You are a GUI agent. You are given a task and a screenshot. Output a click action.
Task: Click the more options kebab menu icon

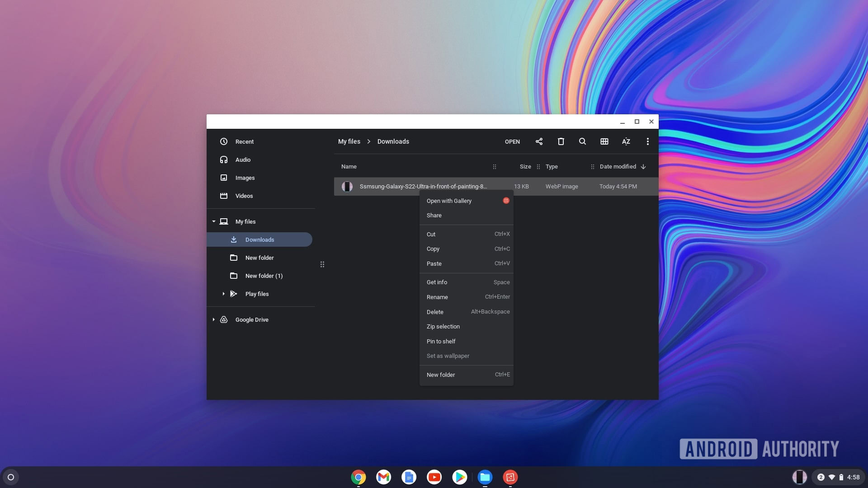(x=648, y=141)
